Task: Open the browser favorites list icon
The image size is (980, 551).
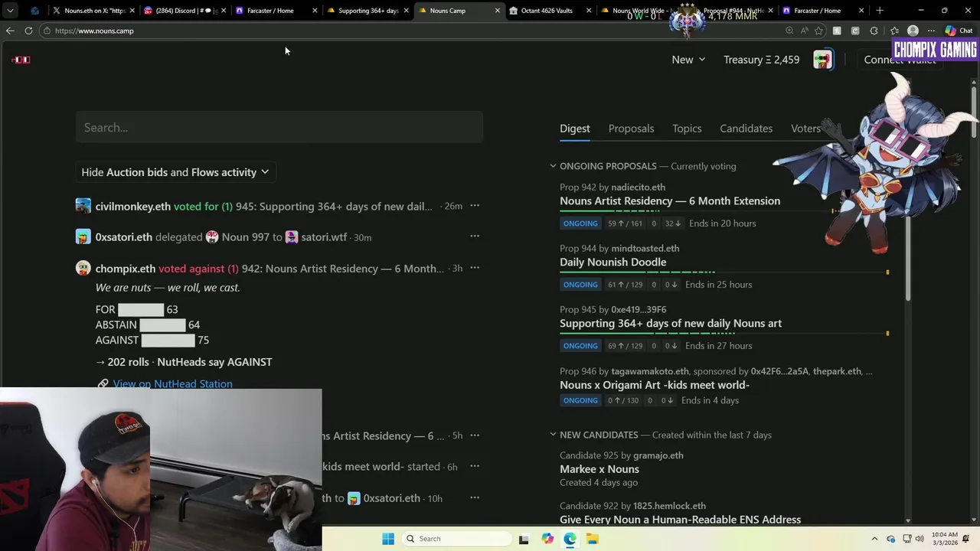Action: (x=894, y=31)
